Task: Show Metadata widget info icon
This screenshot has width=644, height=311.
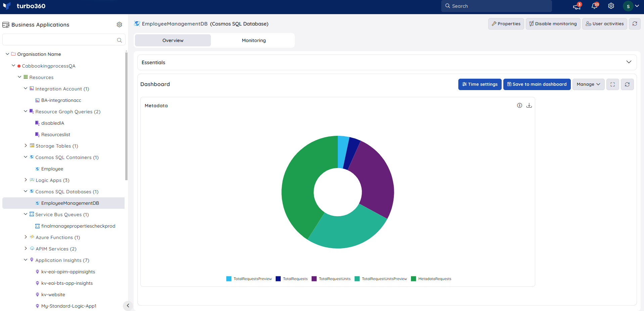Action: [519, 105]
